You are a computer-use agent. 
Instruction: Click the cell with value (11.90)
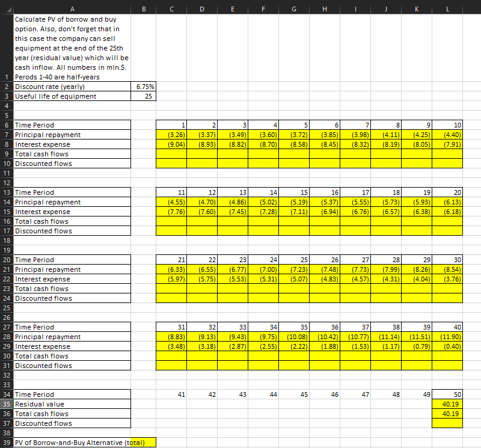click(447, 337)
